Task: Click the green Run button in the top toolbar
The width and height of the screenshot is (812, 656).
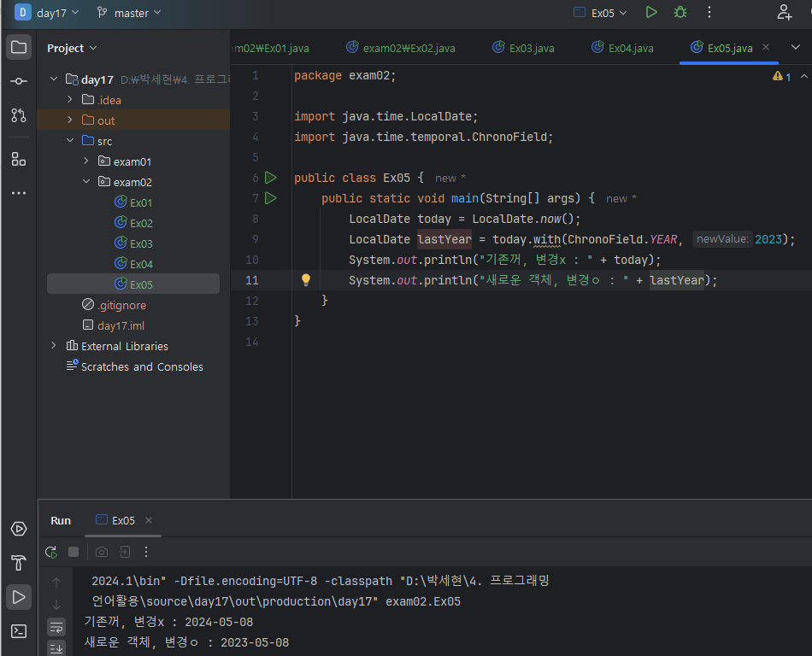Action: (x=651, y=13)
